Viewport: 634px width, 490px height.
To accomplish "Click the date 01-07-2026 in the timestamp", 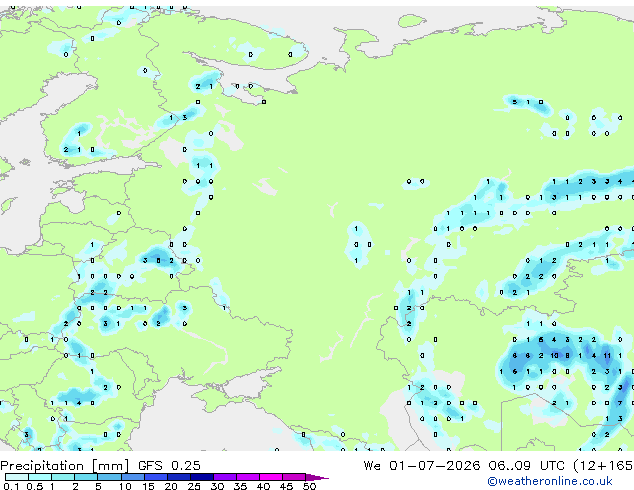I will [435, 466].
